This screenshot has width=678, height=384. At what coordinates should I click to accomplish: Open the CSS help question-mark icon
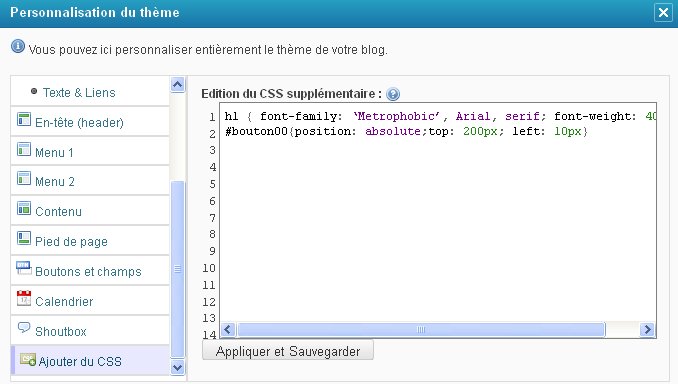393,94
